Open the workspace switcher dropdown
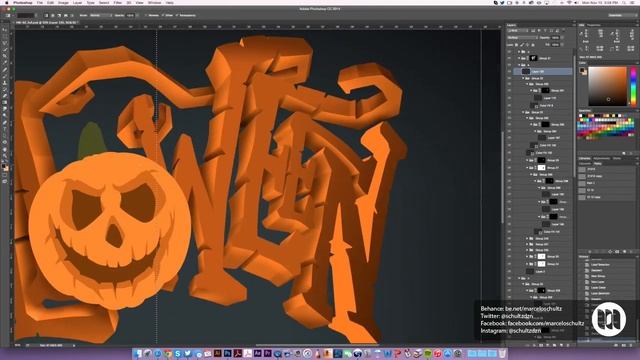Image resolution: width=640 pixels, height=360 pixels. 622,15
